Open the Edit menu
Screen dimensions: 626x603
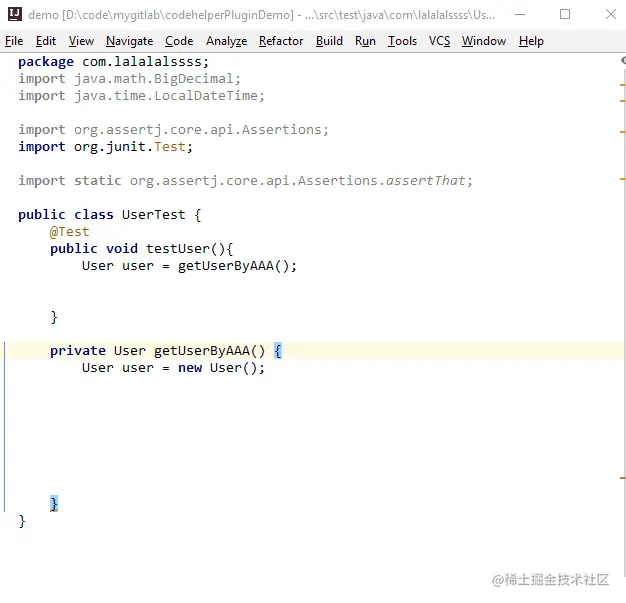tap(46, 41)
